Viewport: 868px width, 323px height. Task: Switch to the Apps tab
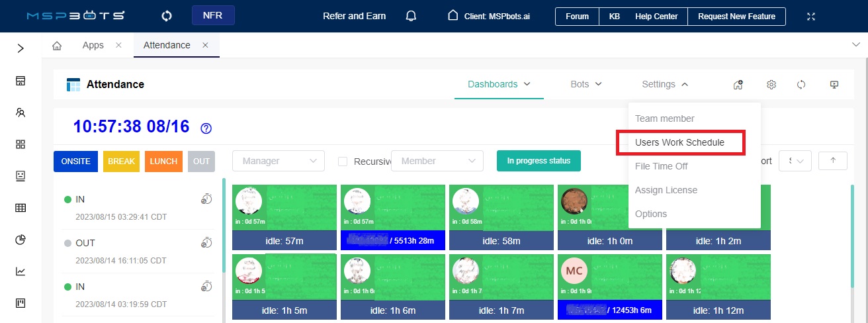point(93,46)
